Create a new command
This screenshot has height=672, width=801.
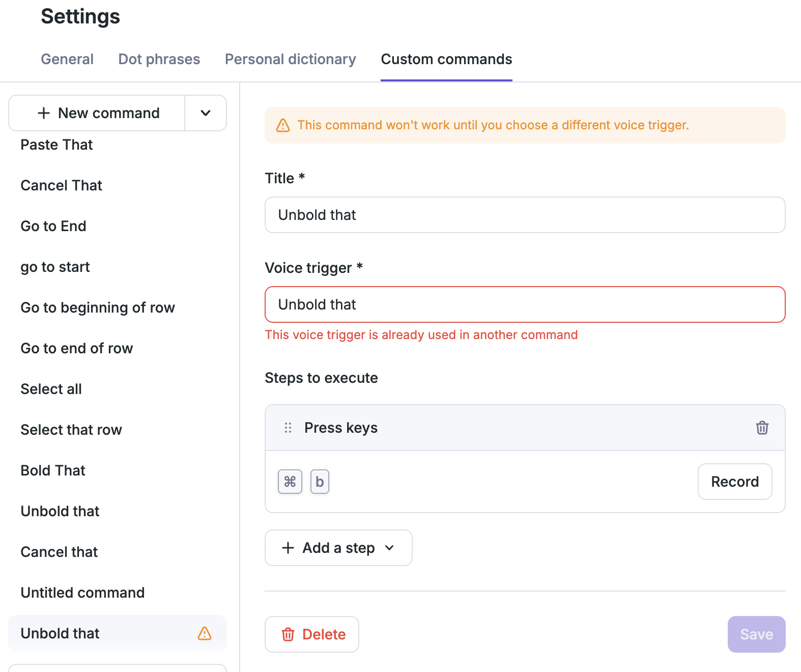(x=98, y=113)
